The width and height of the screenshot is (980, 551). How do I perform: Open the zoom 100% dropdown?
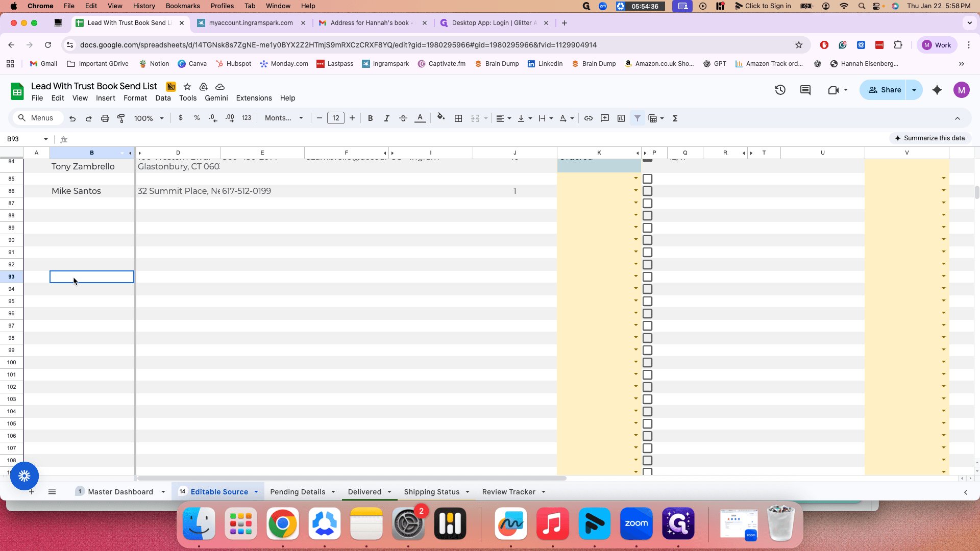[149, 118]
